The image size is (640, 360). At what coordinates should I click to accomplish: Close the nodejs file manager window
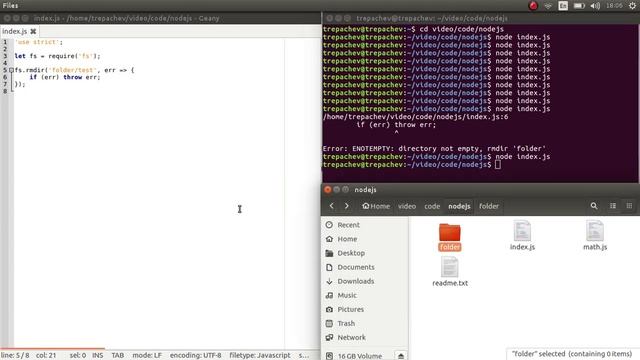[x=328, y=189]
